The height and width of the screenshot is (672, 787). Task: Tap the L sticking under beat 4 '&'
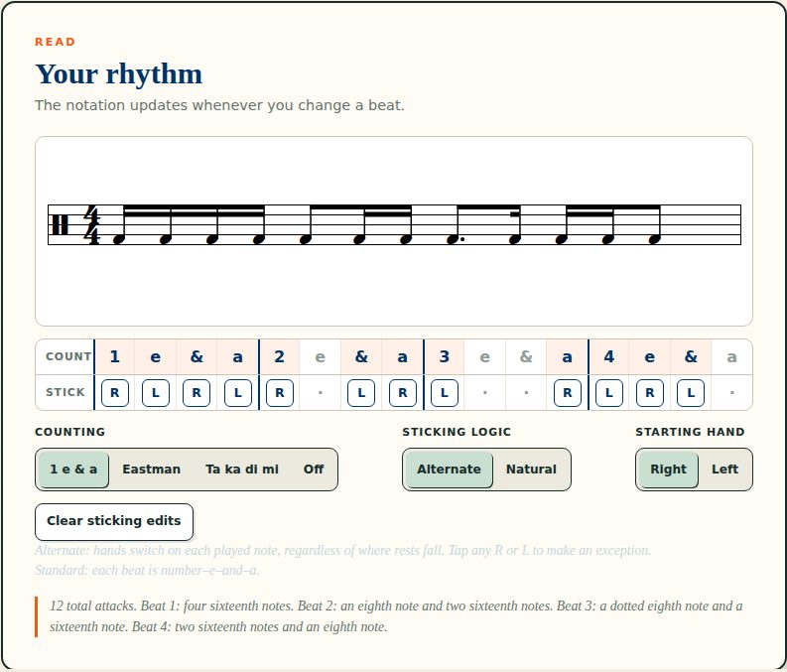coord(691,393)
